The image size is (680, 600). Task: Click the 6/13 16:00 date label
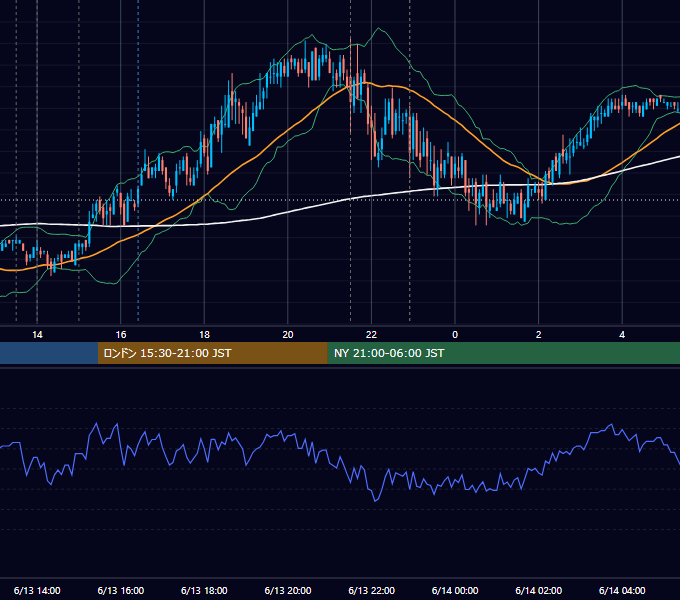[x=121, y=590]
